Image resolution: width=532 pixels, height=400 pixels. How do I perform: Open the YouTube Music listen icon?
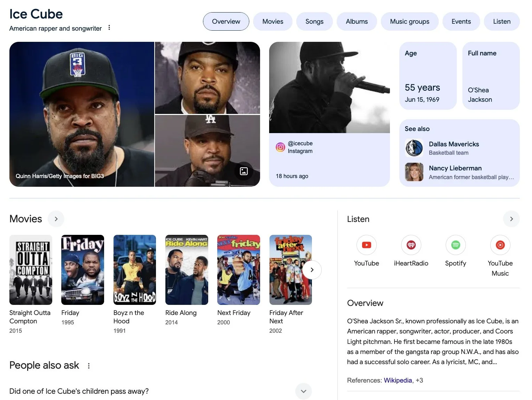(500, 245)
